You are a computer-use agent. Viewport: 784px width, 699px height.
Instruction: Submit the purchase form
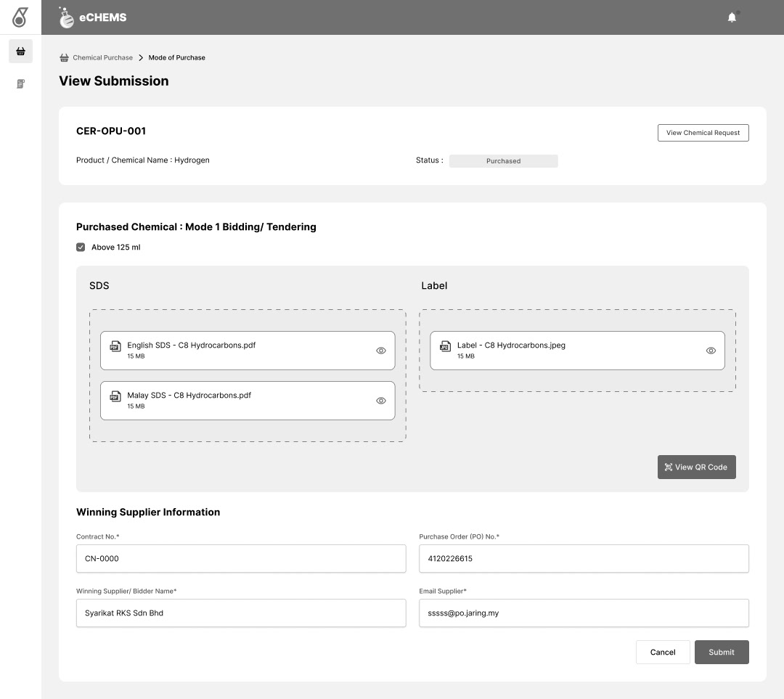pyautogui.click(x=722, y=652)
